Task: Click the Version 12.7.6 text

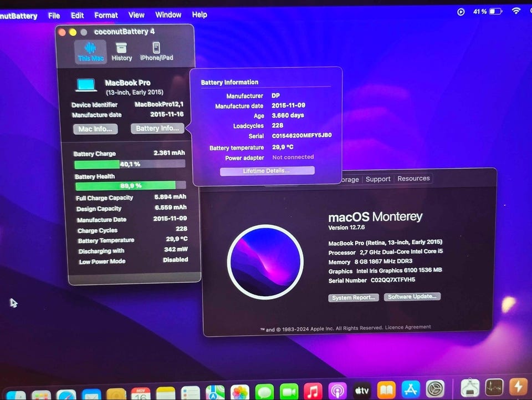Action: (x=346, y=227)
